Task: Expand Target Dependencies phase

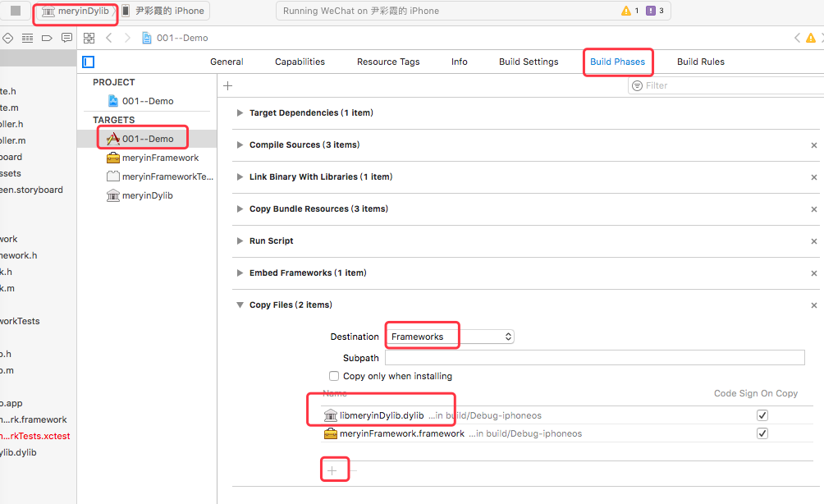Action: tap(240, 113)
